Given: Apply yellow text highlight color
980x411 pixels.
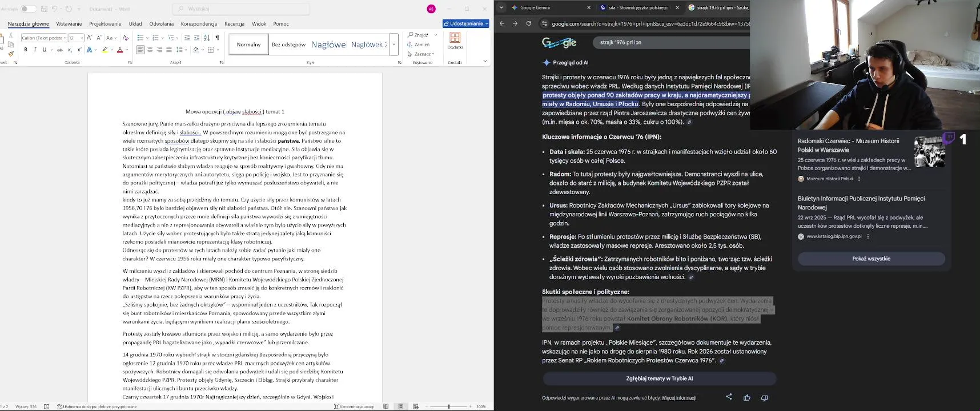Looking at the screenshot, I should tap(105, 50).
